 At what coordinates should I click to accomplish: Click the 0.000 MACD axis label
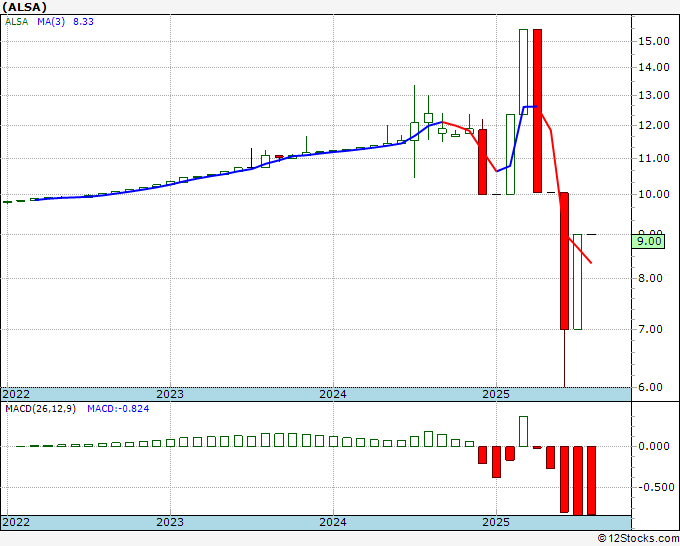click(x=654, y=446)
